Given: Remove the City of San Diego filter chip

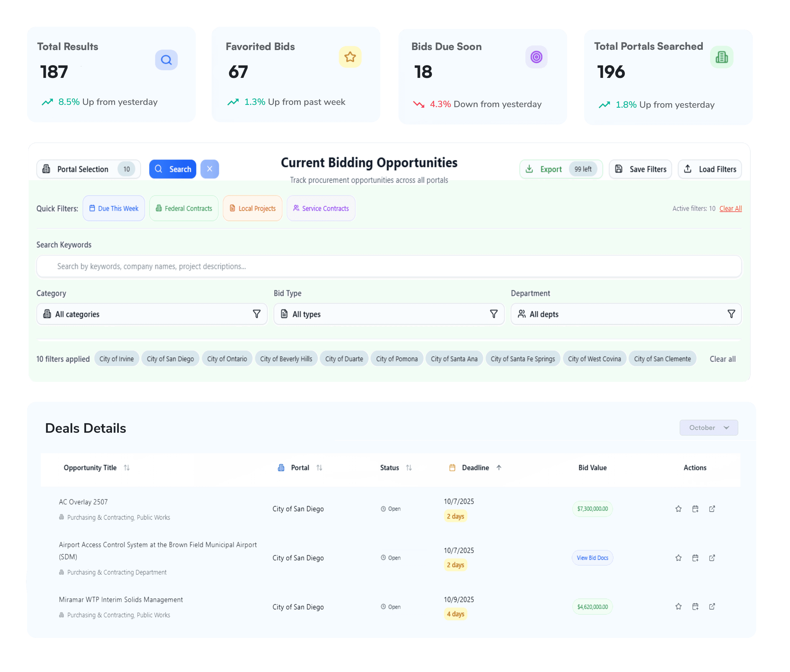Looking at the screenshot, I should pos(170,359).
